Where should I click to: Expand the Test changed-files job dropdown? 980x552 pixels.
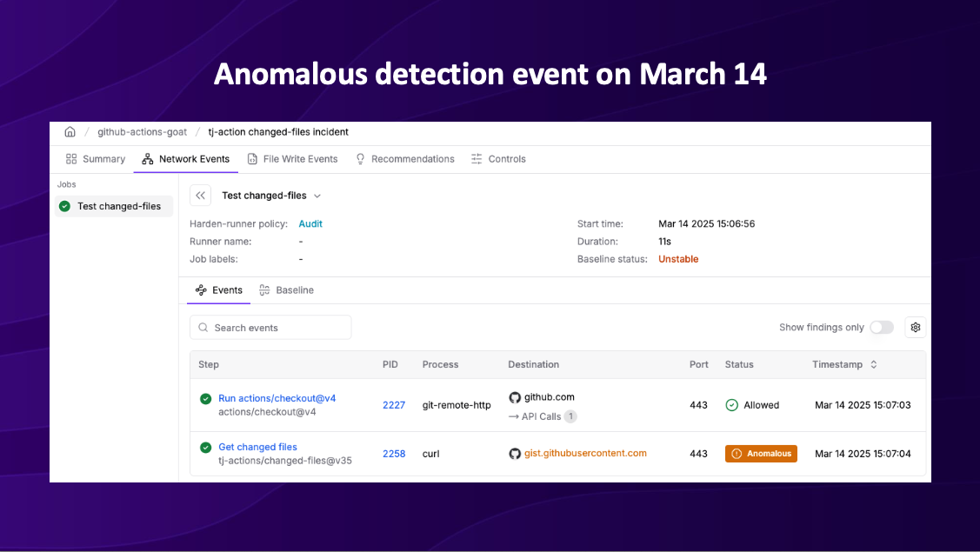click(x=271, y=196)
